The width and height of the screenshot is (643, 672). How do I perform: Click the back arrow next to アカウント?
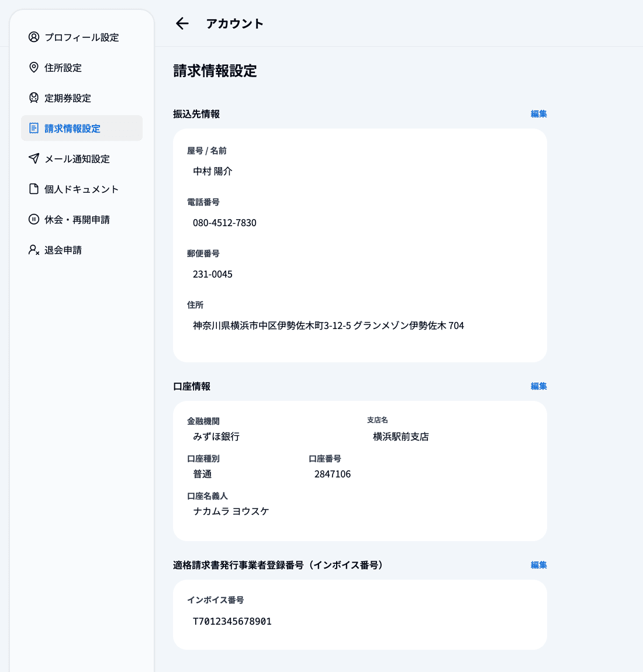coord(182,23)
